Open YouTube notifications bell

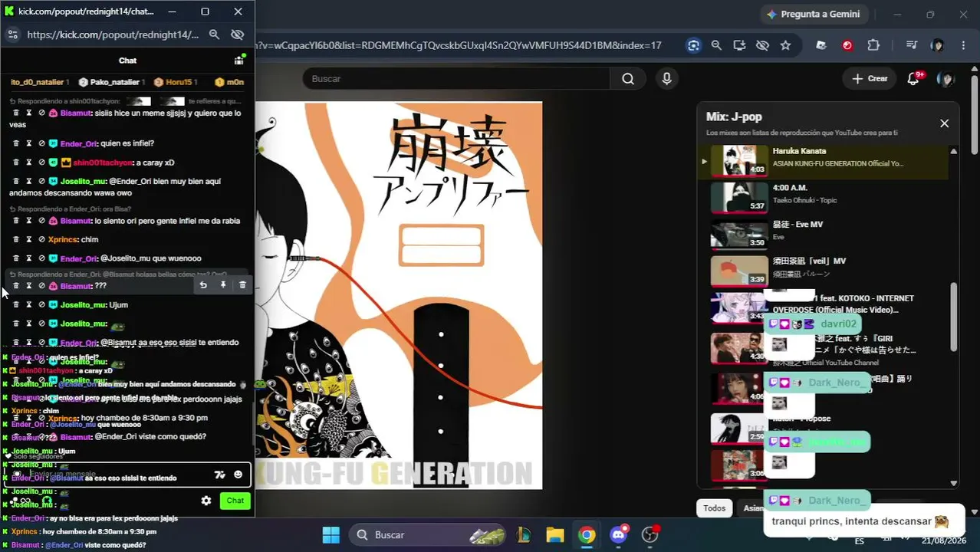coord(913,78)
